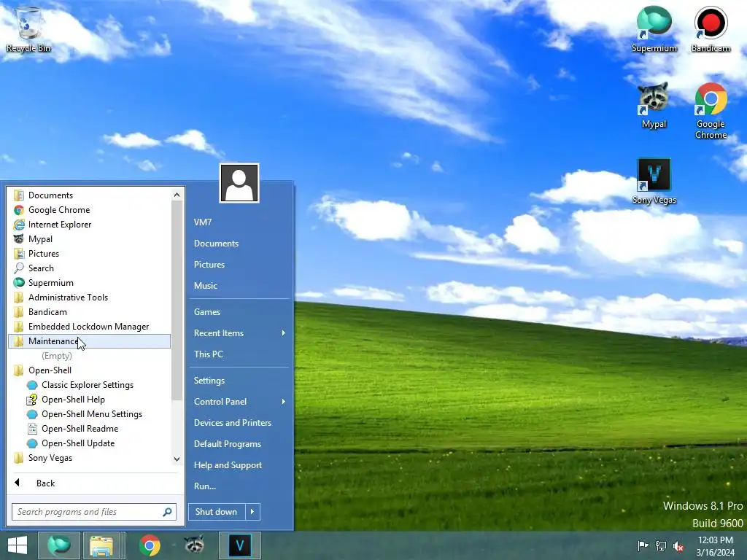The image size is (747, 560).
Task: Click the network tray icon
Action: (661, 545)
